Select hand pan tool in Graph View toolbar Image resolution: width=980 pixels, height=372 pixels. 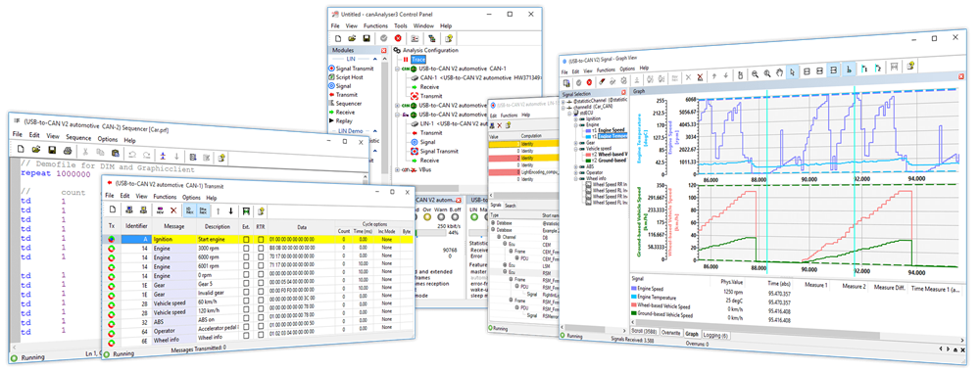779,73
